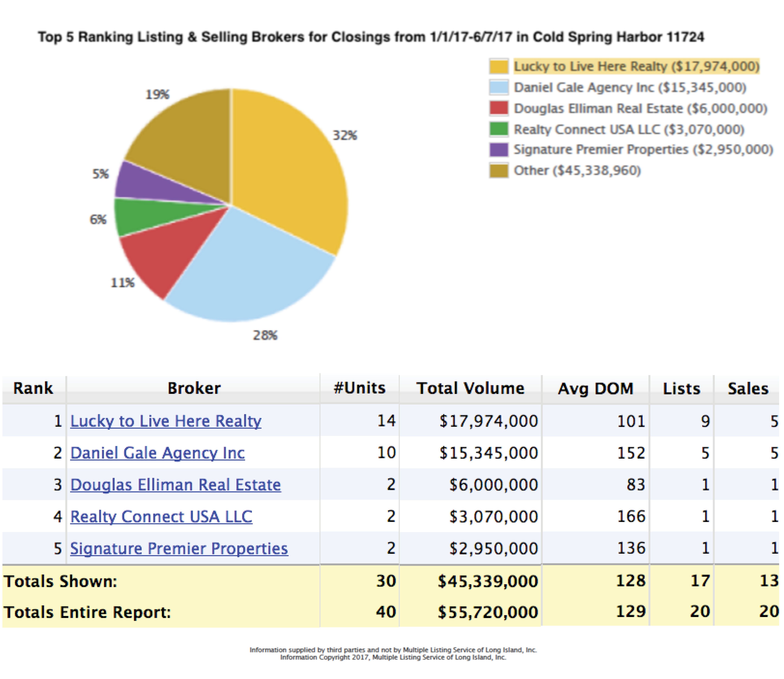
Task: Click the Lists value 9
Action: click(x=705, y=421)
